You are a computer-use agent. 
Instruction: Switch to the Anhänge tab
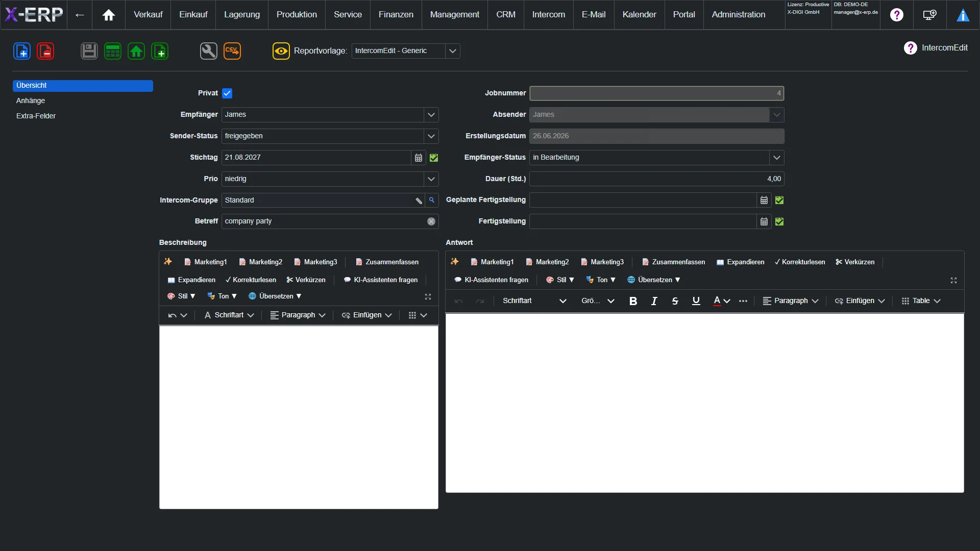point(31,101)
